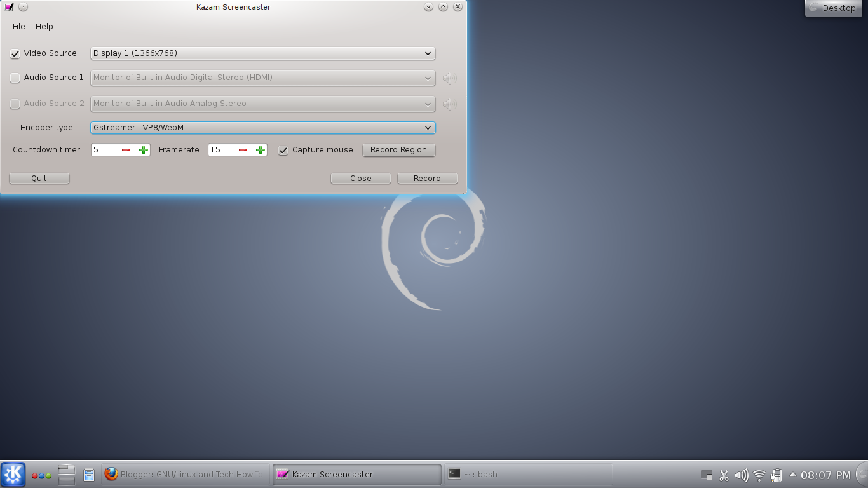This screenshot has height=488, width=868.
Task: Open the Klipper scissors clipboard icon
Action: (x=724, y=475)
